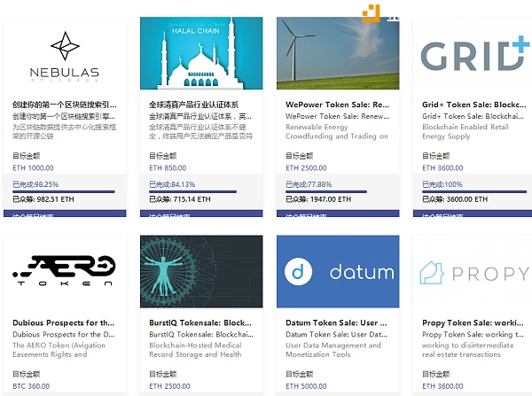532x396 pixels.
Task: Click the raised amount 982.51 ETH
Action: (x=55, y=199)
